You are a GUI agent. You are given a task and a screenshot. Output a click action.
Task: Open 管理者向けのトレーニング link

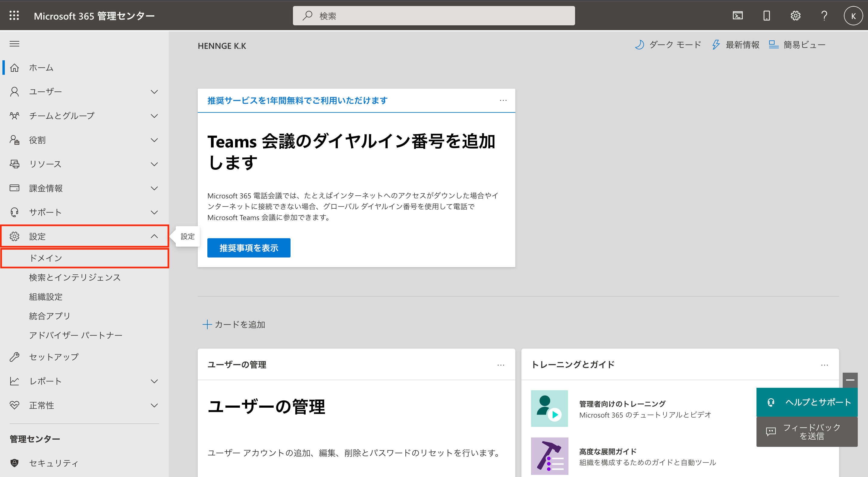pyautogui.click(x=622, y=403)
